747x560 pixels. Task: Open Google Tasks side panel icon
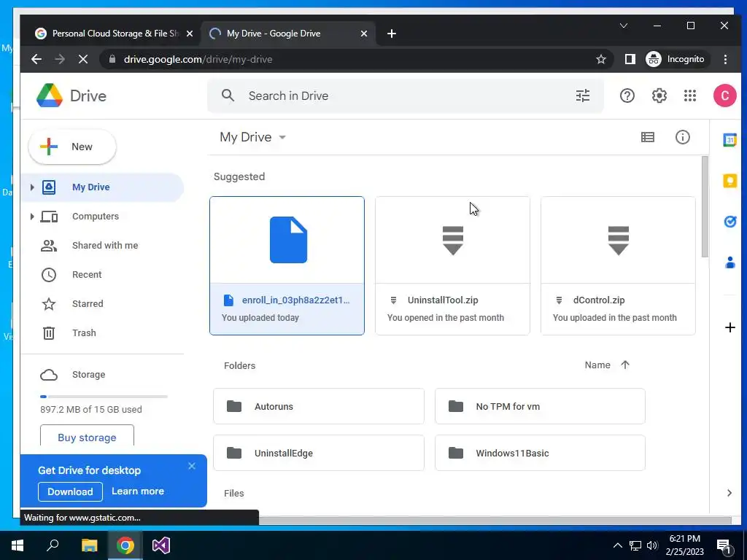(729, 222)
